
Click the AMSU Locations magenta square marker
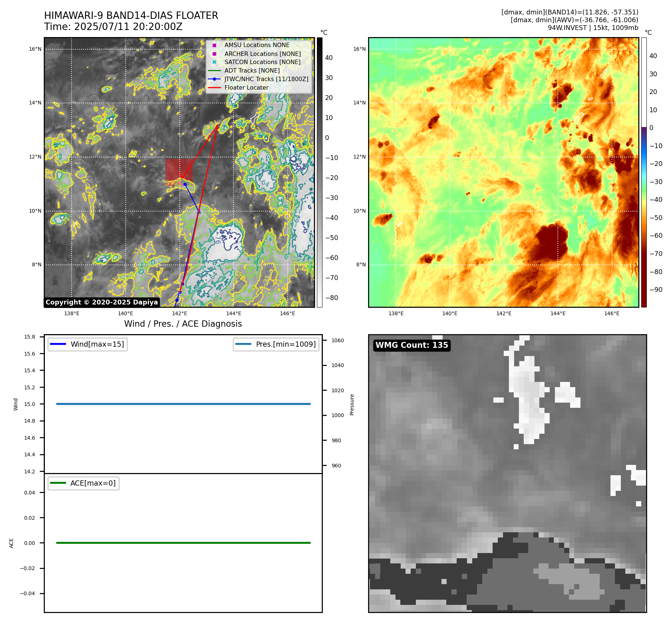tap(214, 45)
